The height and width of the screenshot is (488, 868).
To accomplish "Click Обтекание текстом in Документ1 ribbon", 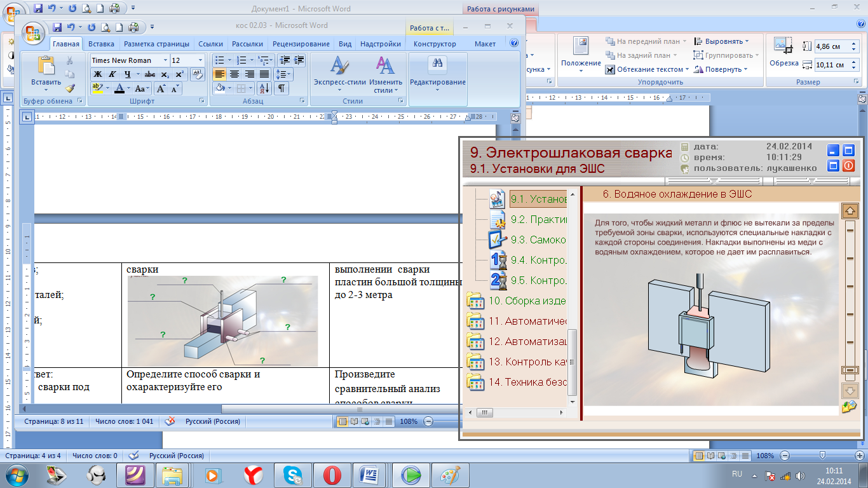I will click(x=647, y=69).
